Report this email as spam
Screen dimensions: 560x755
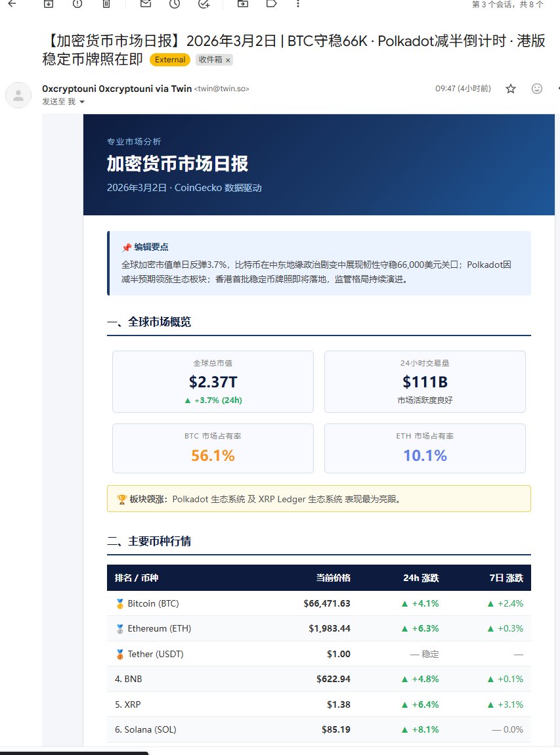pos(79,5)
